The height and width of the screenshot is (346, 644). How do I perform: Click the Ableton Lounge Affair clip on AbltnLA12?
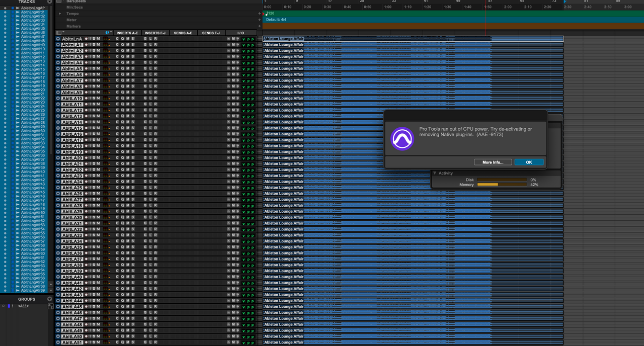(413, 110)
